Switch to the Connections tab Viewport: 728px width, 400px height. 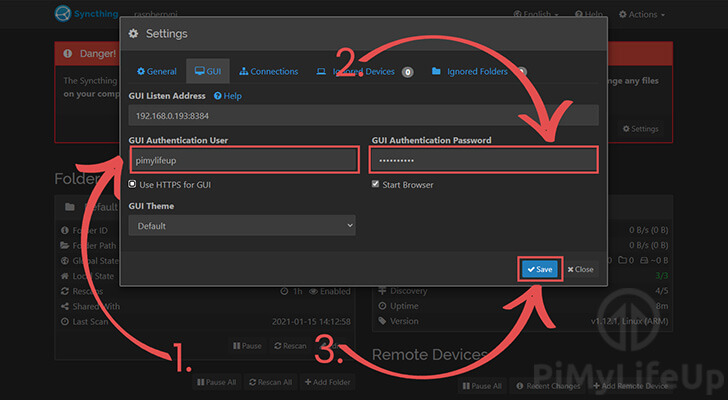[268, 71]
